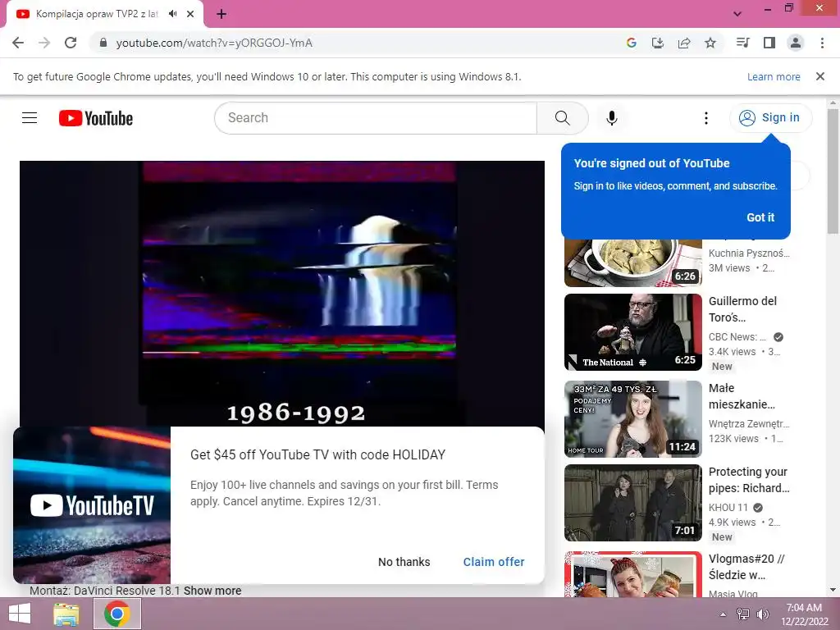This screenshot has height=630, width=840.
Task: Open tab search chevron
Action: pos(737,14)
